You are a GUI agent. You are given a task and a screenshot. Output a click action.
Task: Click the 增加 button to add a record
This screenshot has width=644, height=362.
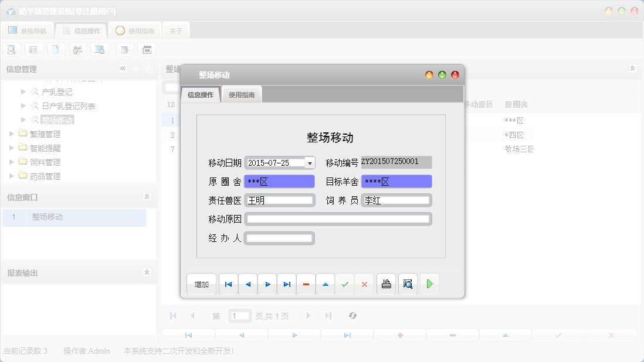(201, 284)
